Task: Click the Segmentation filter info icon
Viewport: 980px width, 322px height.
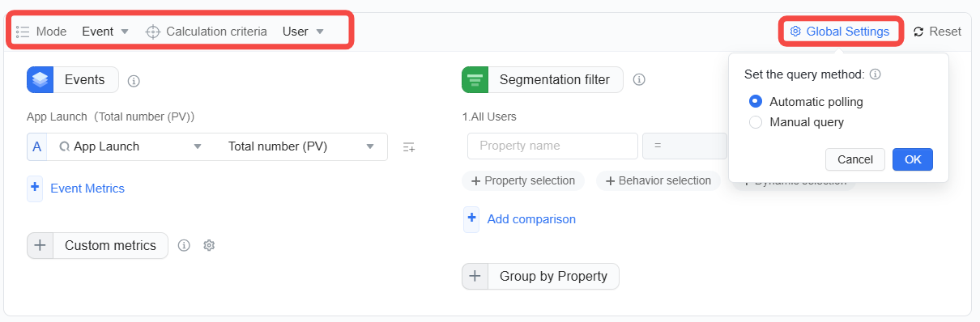Action: (x=639, y=80)
